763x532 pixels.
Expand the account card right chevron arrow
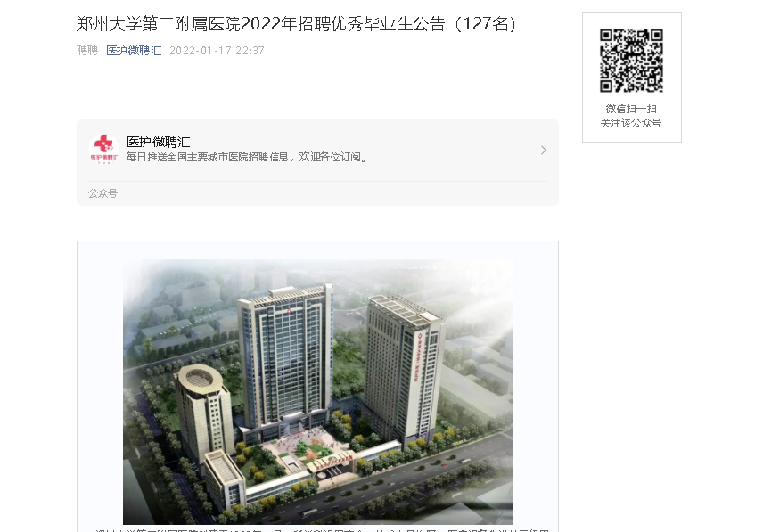[x=544, y=151]
